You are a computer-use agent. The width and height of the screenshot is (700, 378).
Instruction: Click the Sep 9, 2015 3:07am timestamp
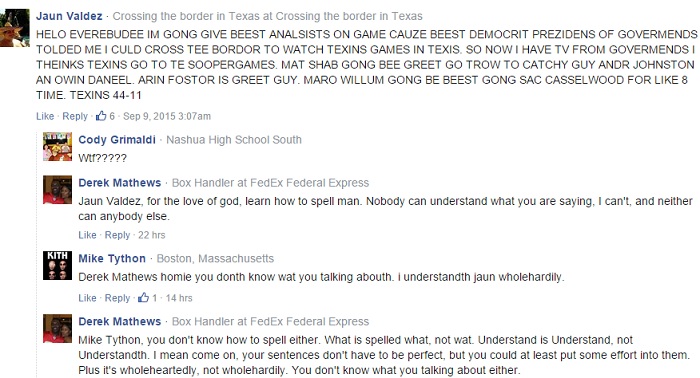[x=167, y=116]
